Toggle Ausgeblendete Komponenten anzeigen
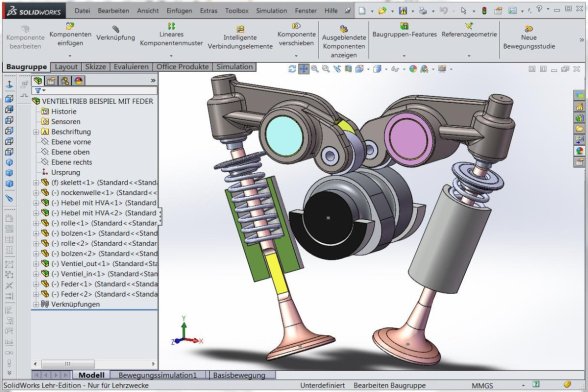The width and height of the screenshot is (588, 392). (x=344, y=42)
